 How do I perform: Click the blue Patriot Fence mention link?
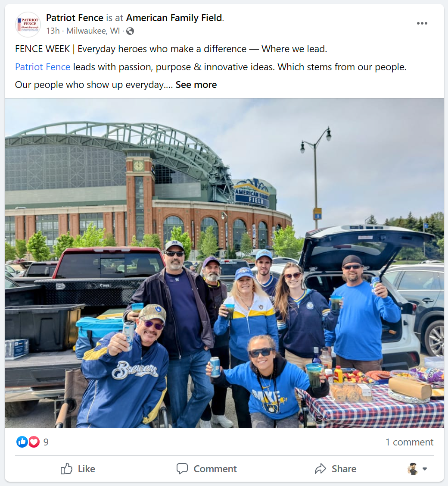coord(43,67)
